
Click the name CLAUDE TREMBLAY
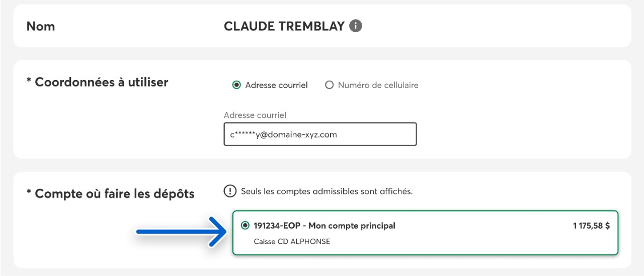coord(284,26)
